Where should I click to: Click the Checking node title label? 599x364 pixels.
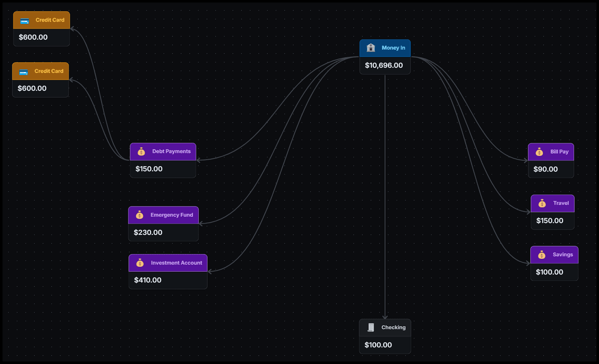(x=393, y=328)
